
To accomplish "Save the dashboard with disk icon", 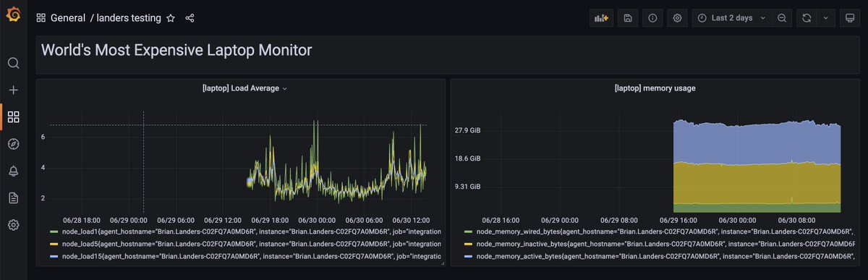I will pyautogui.click(x=628, y=18).
